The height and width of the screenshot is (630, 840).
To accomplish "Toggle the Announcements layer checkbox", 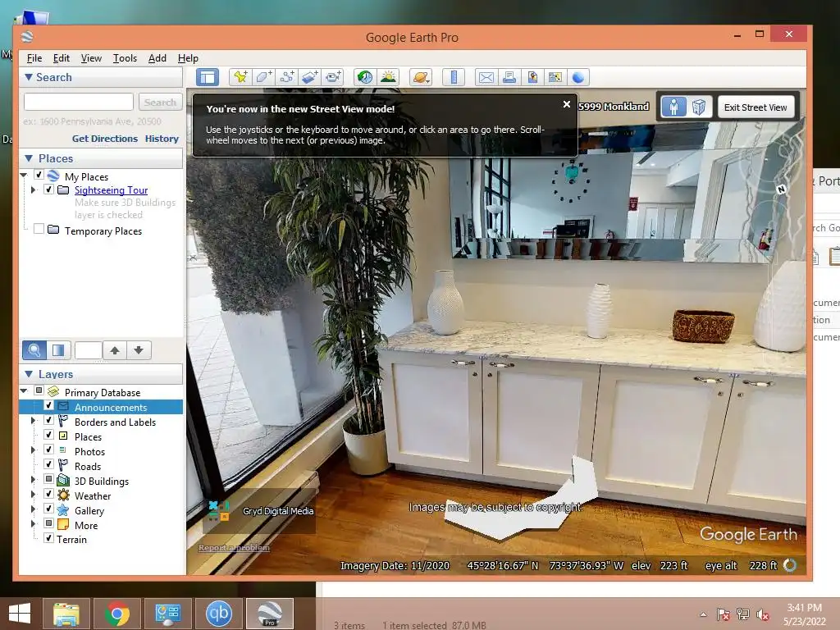I will [x=48, y=405].
